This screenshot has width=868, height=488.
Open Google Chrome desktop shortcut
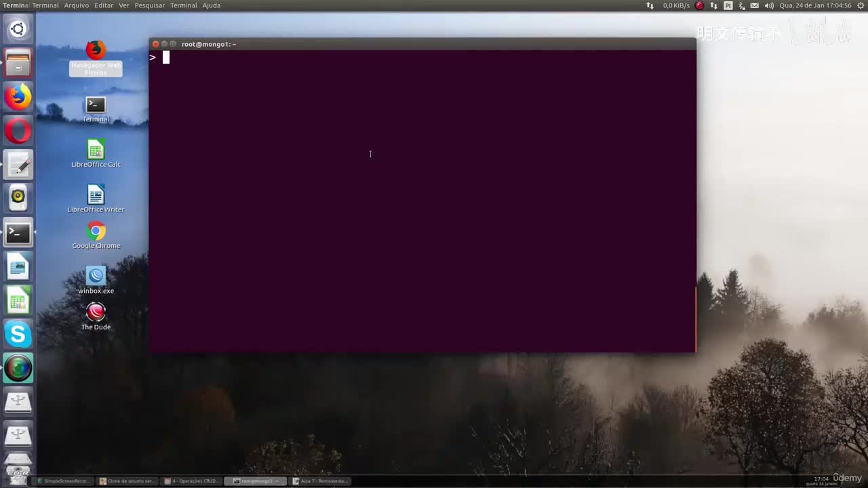96,236
